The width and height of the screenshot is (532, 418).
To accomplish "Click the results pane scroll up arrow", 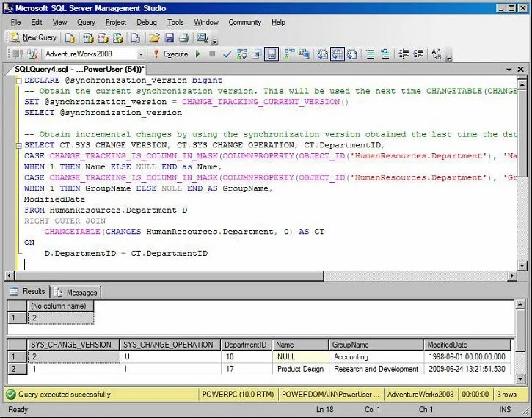I will tap(520, 304).
